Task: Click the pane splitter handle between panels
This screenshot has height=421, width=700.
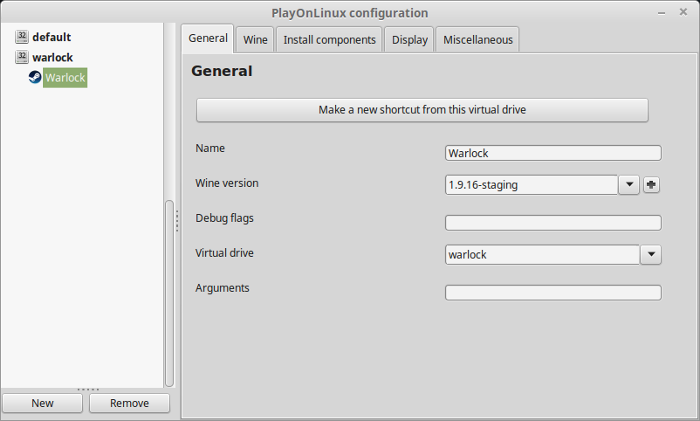Action: [x=177, y=221]
